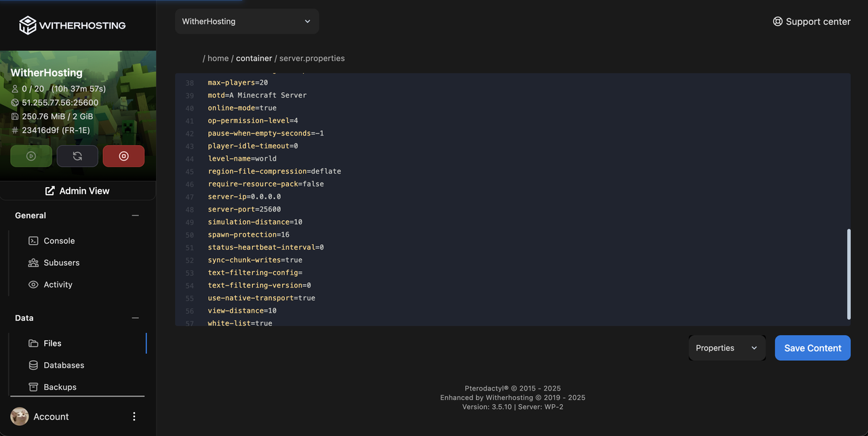
Task: Click the players count person icon
Action: click(15, 89)
